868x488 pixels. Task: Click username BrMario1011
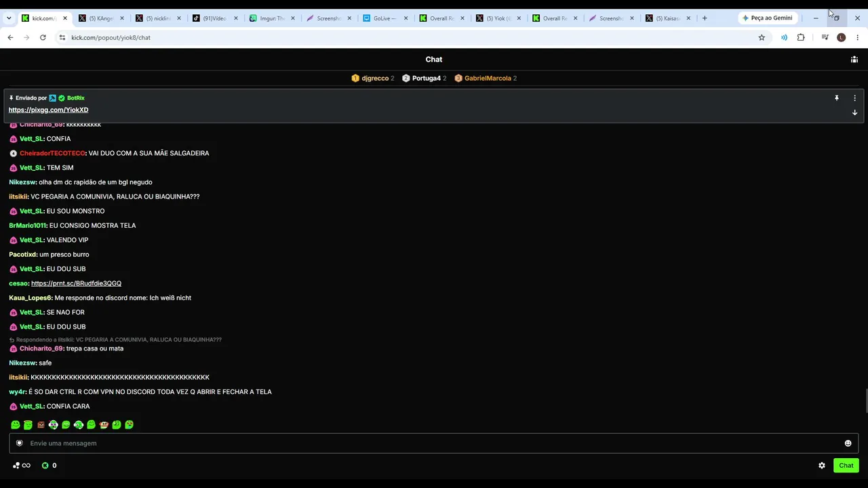[x=28, y=226]
